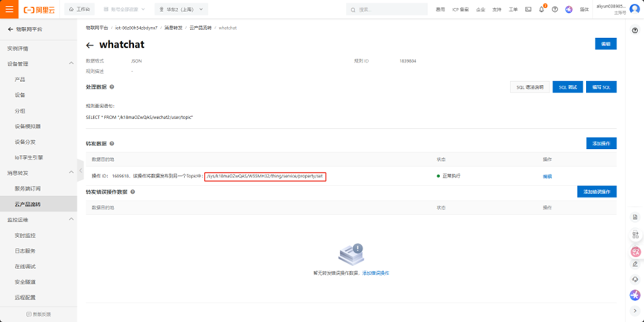Image resolution: width=644 pixels, height=322 pixels.
Task: Click 新版反馈 at sidebar bottom
Action: coord(39,315)
